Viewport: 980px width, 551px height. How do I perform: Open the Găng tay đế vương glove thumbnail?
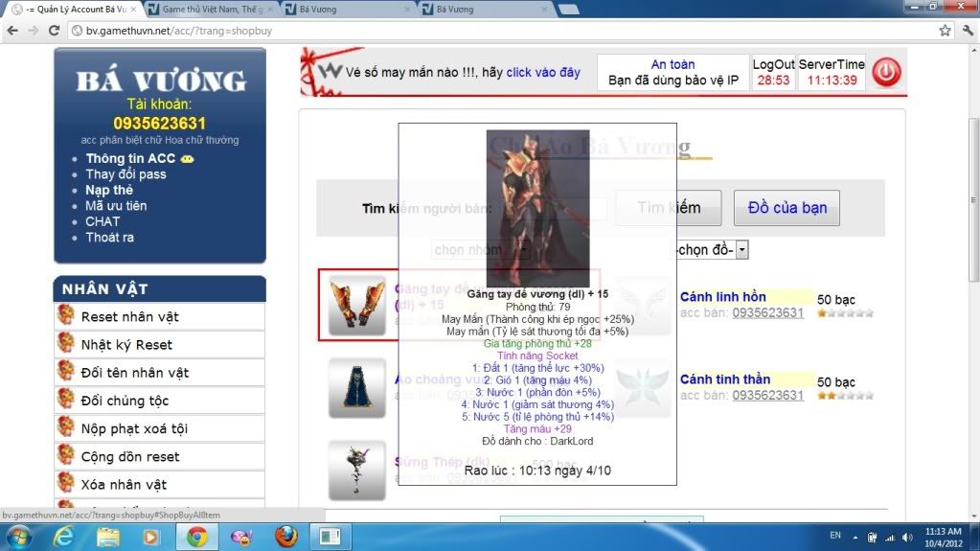[357, 306]
